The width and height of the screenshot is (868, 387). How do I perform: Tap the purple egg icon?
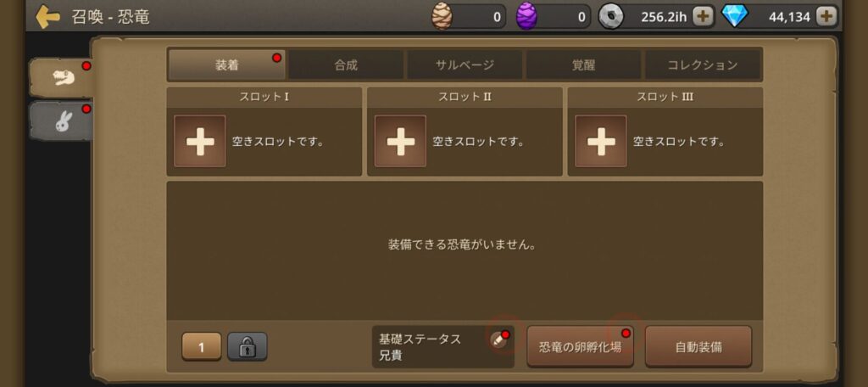pos(526,16)
